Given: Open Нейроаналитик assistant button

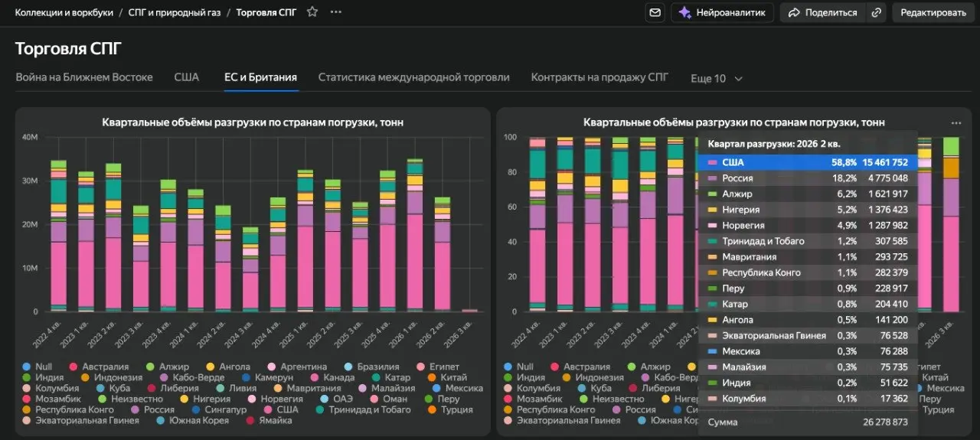Looking at the screenshot, I should coord(723,12).
